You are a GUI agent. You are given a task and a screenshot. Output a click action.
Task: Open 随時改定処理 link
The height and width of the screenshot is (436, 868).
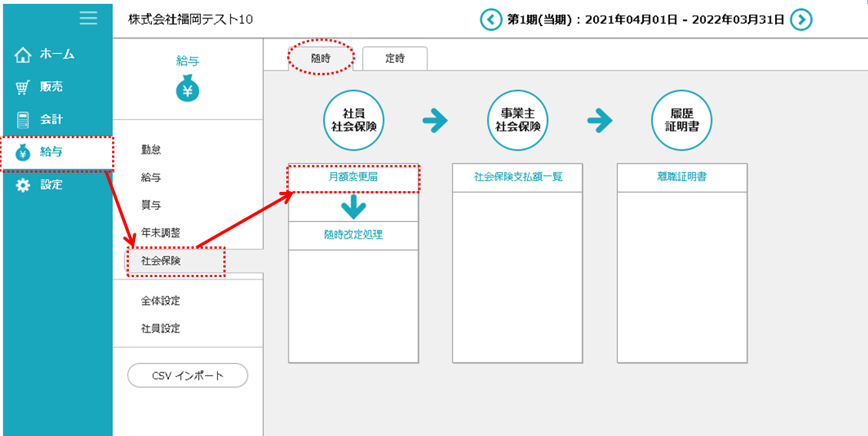coord(353,236)
